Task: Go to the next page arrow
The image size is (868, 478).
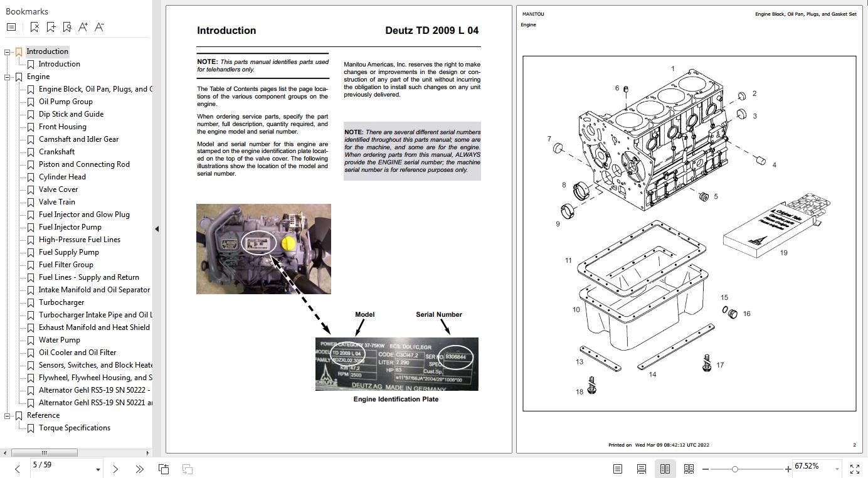Action: tap(115, 469)
